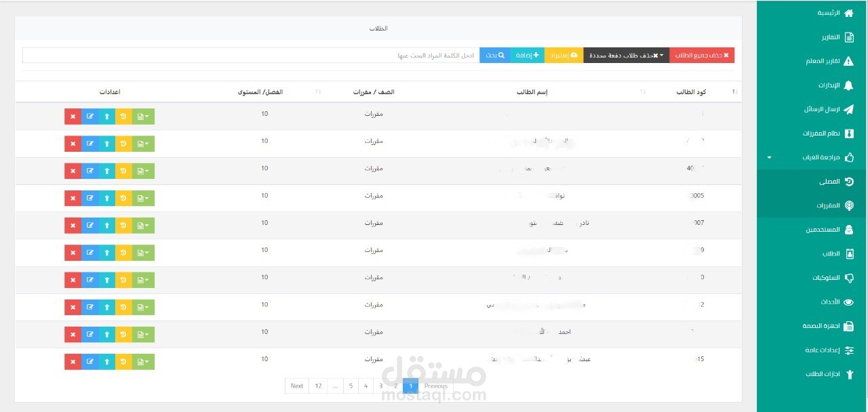Open the الإنذارات alerts bell icon
The height and width of the screenshot is (412, 868).
pyautogui.click(x=848, y=84)
